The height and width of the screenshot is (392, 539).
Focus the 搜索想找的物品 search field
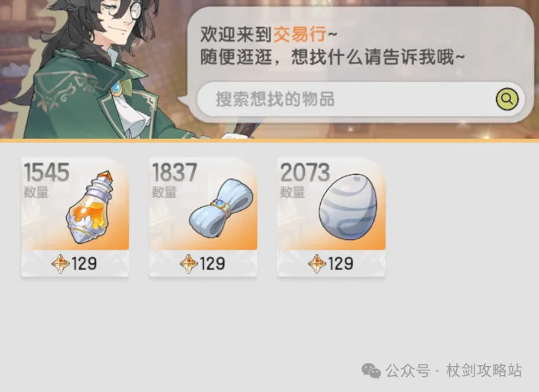[x=360, y=99]
